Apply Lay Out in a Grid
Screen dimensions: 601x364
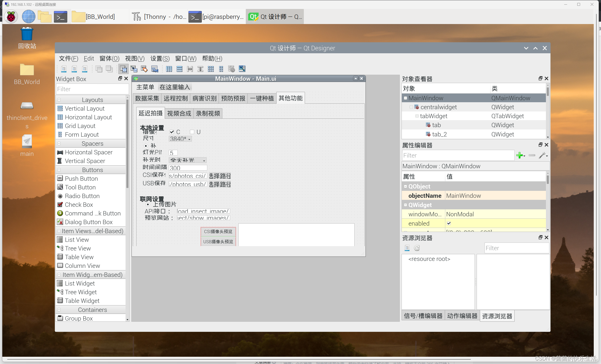point(211,69)
